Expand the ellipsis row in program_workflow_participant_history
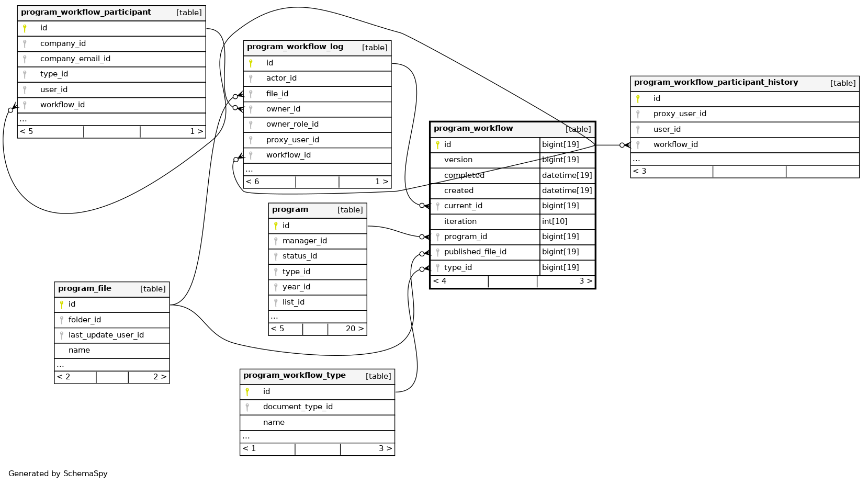 pyautogui.click(x=636, y=159)
